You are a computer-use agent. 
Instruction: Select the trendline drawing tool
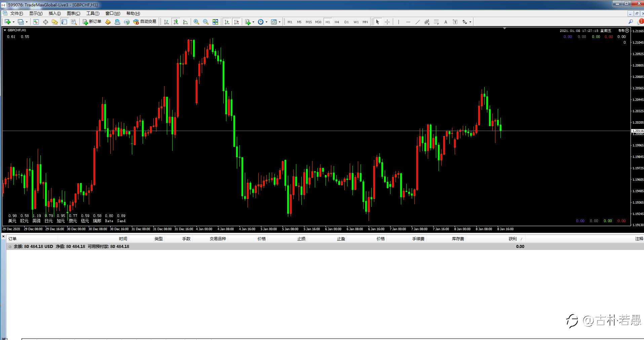[x=417, y=22]
